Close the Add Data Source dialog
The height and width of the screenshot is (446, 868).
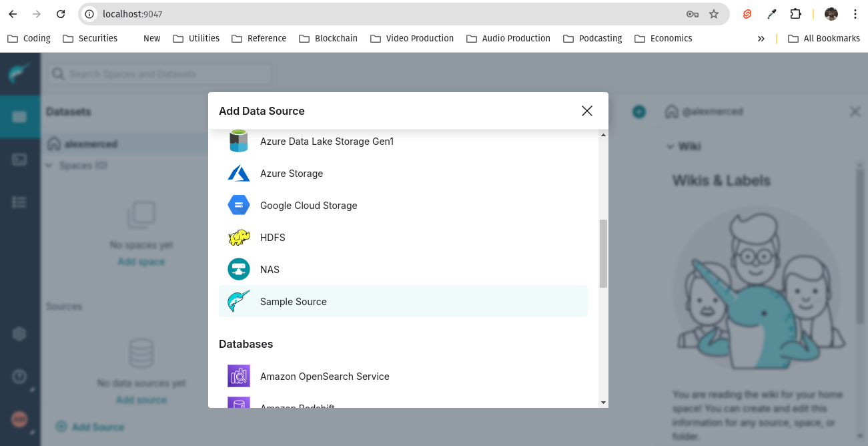coord(587,111)
